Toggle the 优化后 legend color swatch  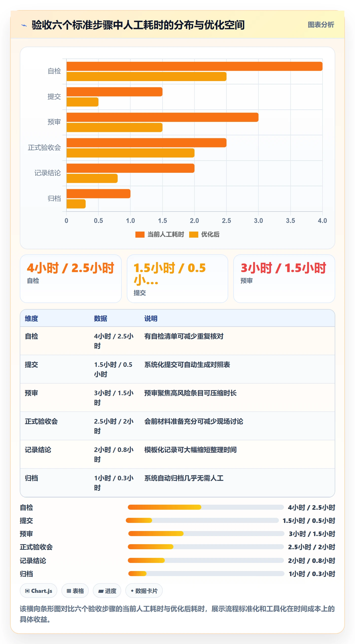pyautogui.click(x=193, y=235)
